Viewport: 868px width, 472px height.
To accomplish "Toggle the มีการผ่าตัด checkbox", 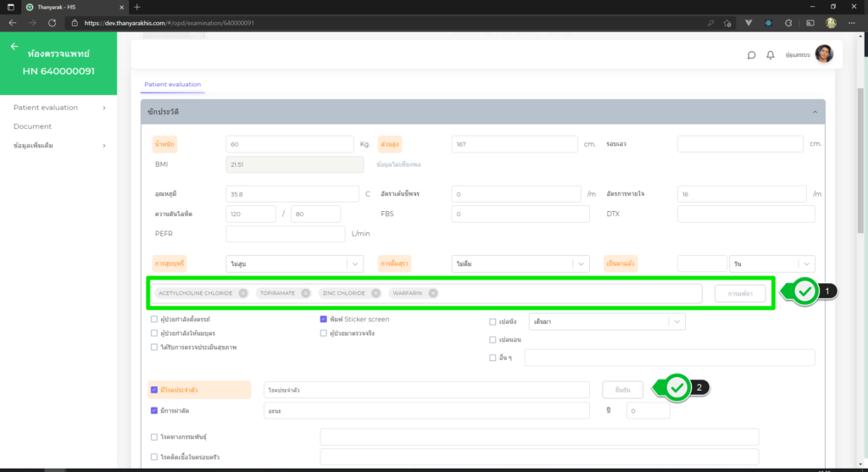I will (x=153, y=411).
